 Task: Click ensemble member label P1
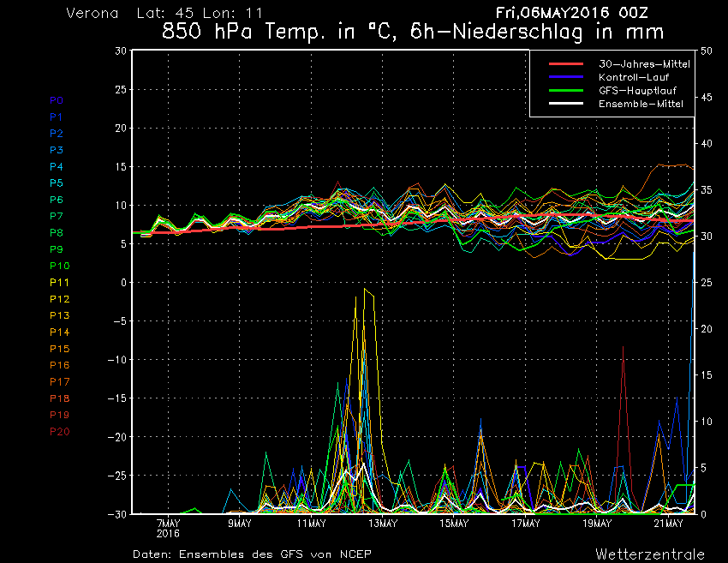pyautogui.click(x=57, y=117)
